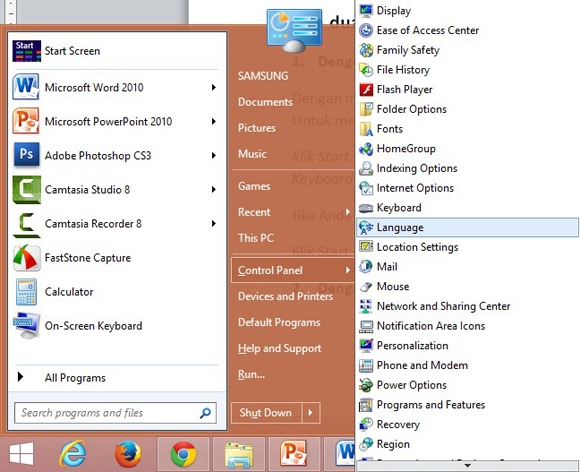The width and height of the screenshot is (580, 472).
Task: Expand Microsoft PowerPoint 2010 jump list arrow
Action: pos(213,121)
